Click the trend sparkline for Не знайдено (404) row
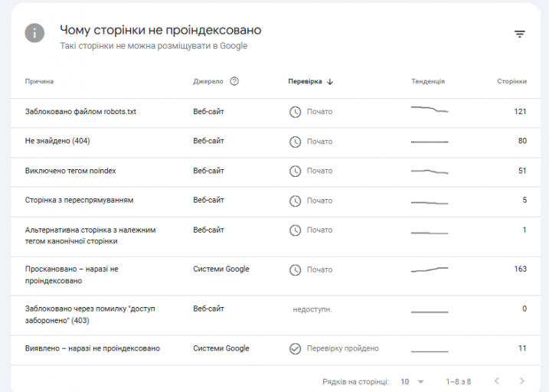 click(430, 142)
